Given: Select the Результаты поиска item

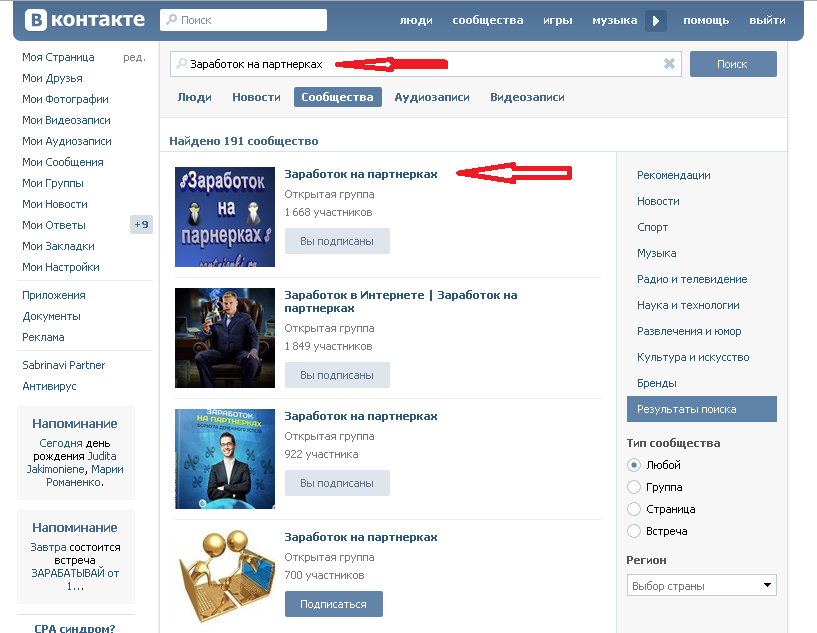Looking at the screenshot, I should pos(702,409).
